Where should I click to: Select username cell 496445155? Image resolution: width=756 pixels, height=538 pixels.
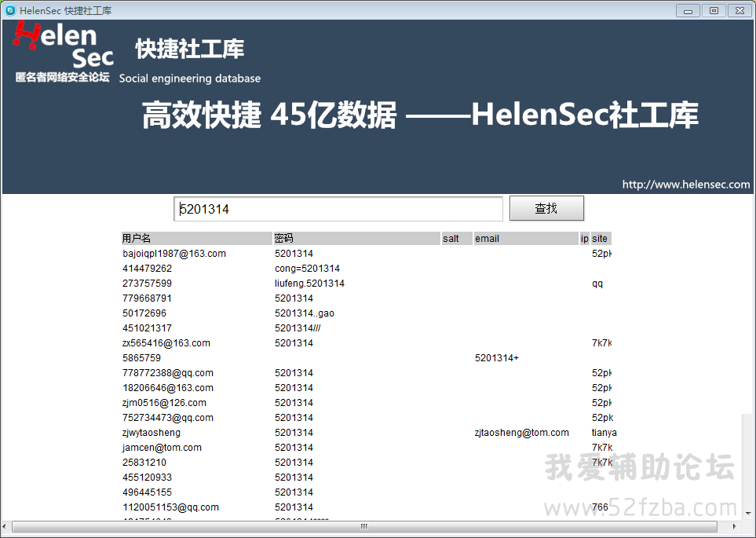(x=147, y=492)
